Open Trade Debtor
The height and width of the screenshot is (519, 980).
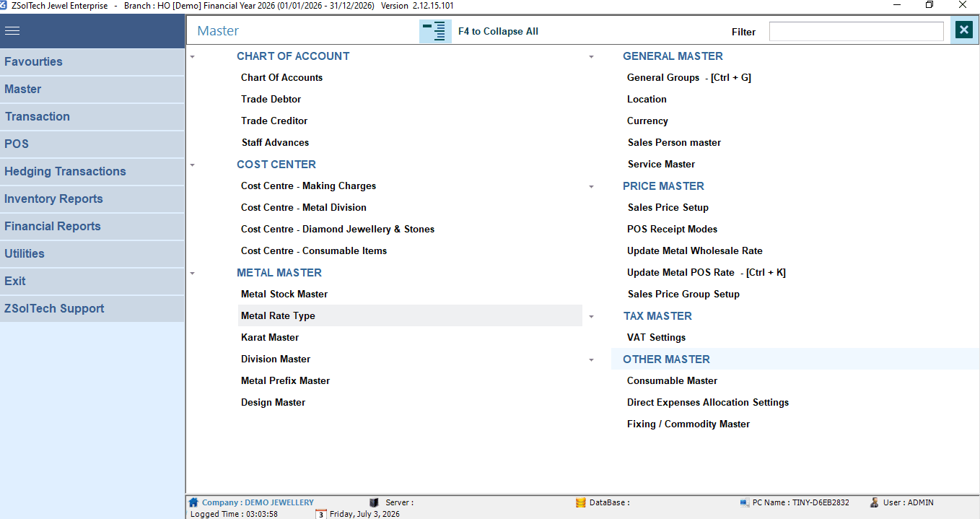[271, 99]
